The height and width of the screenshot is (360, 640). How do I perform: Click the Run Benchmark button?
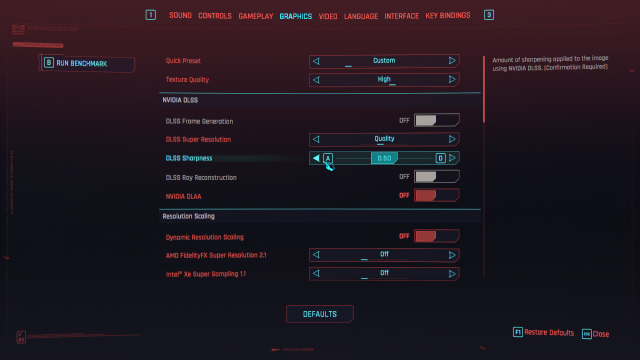tap(87, 63)
